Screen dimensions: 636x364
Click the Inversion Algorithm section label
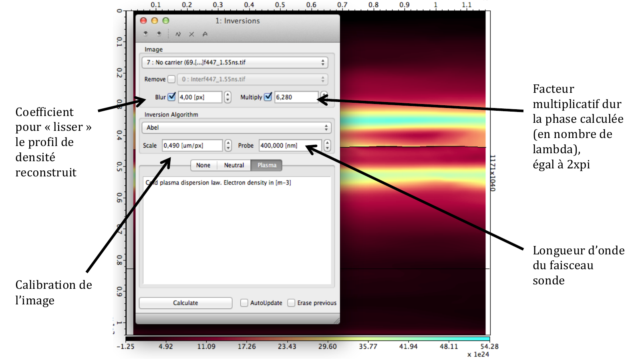(171, 114)
